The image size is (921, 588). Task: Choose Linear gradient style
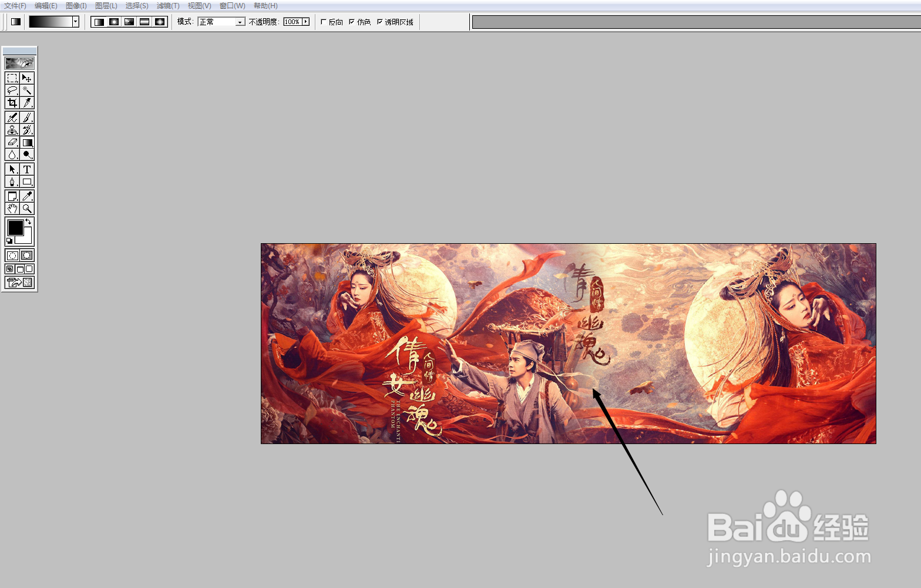[x=99, y=22]
